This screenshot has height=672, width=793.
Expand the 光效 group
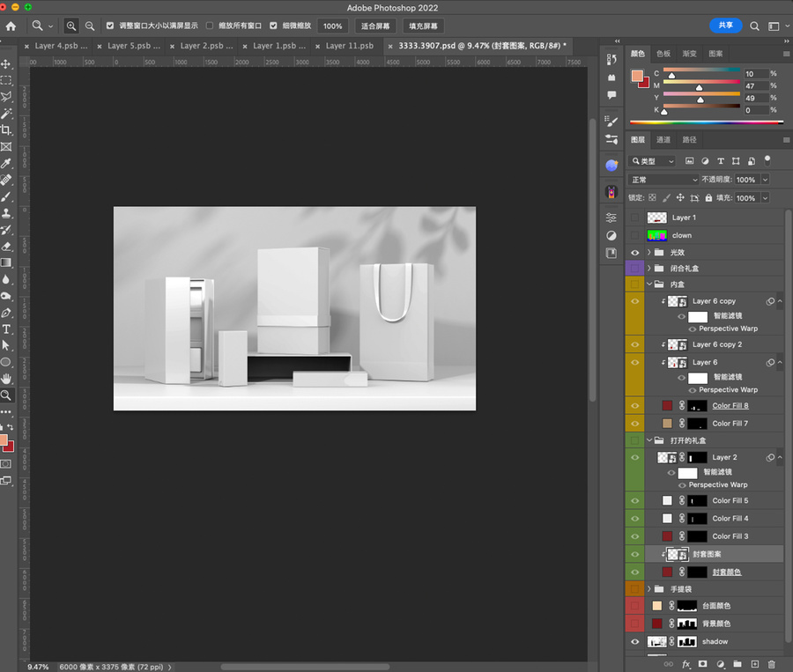[648, 252]
